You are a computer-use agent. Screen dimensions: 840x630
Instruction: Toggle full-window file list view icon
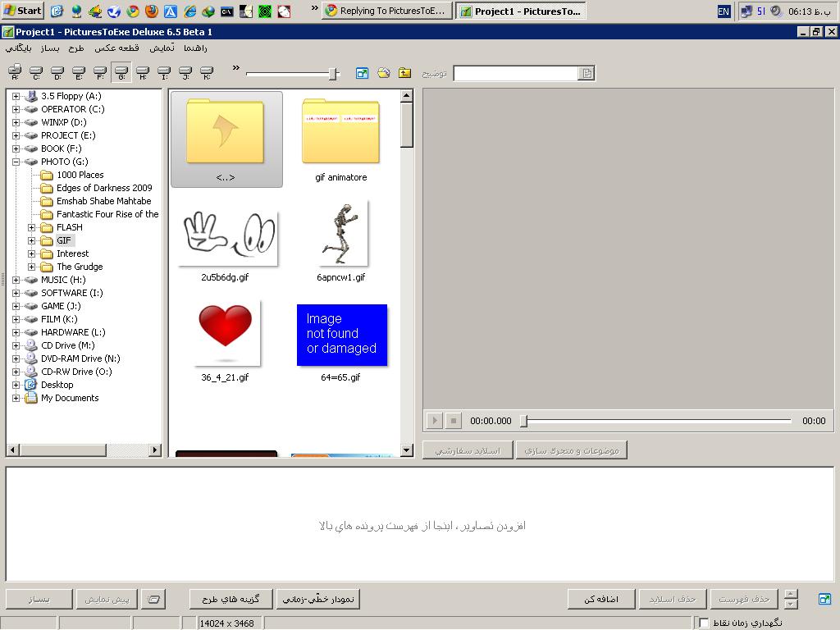(362, 73)
